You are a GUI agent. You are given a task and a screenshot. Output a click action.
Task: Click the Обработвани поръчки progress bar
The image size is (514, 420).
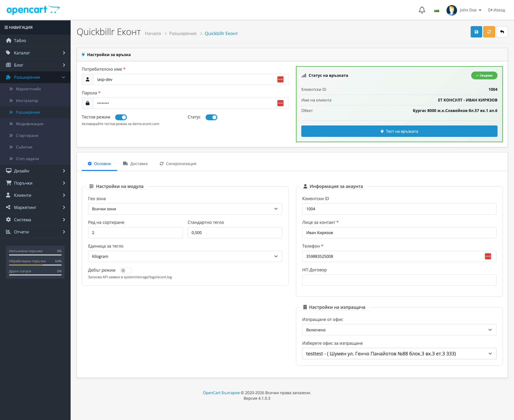pyautogui.click(x=35, y=265)
